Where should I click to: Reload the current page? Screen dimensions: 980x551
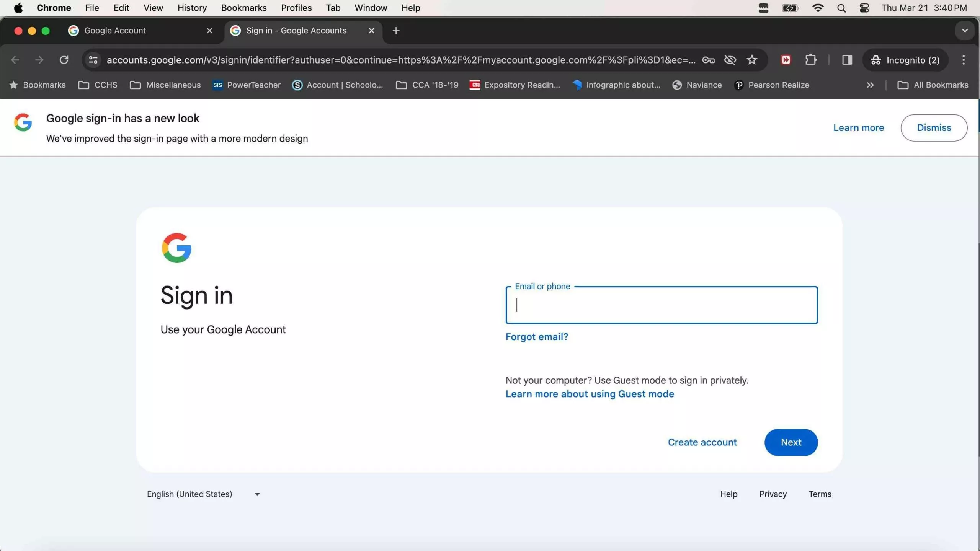coord(64,60)
